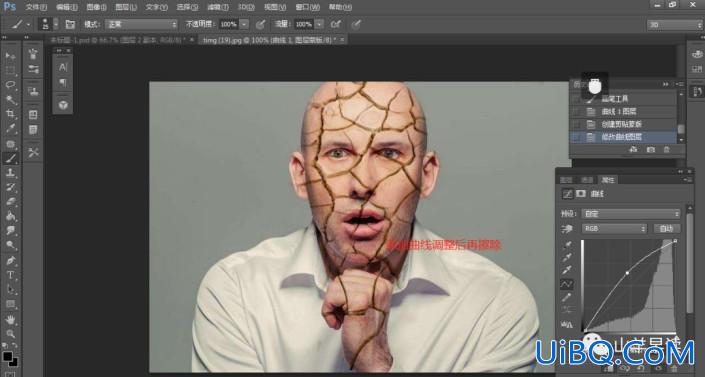Create new snapshot camera icon in History
The height and width of the screenshot is (377, 705).
click(650, 149)
